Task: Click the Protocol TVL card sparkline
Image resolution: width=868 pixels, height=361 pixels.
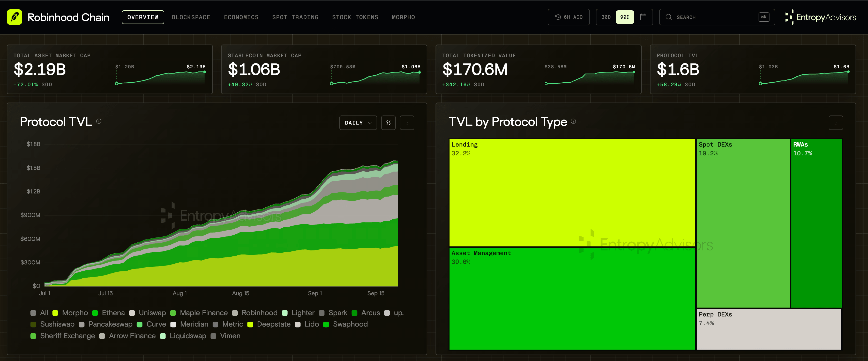Action: coord(804,78)
